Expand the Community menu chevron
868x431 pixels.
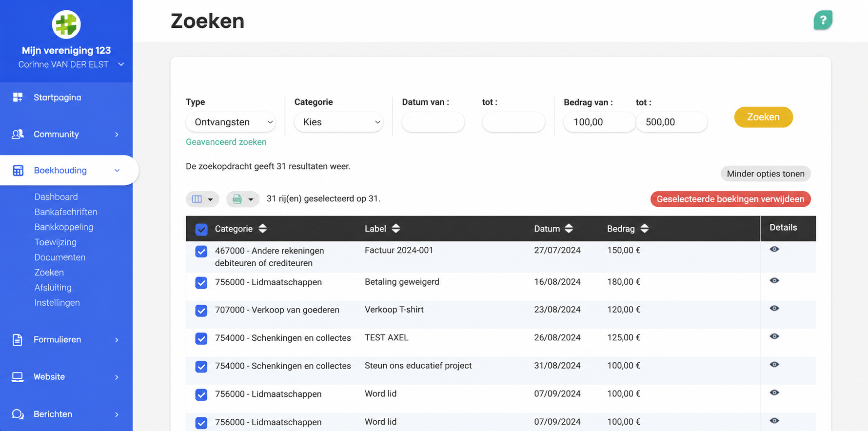coord(117,135)
